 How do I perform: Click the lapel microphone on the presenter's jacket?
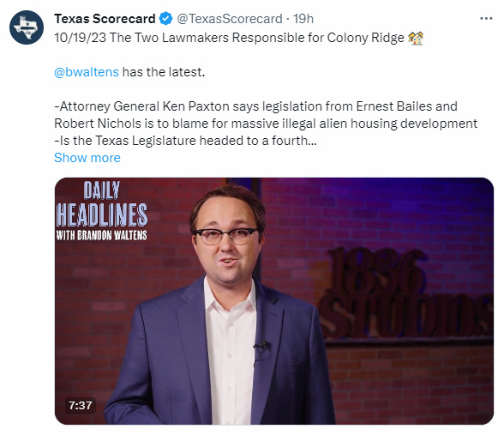[x=261, y=347]
